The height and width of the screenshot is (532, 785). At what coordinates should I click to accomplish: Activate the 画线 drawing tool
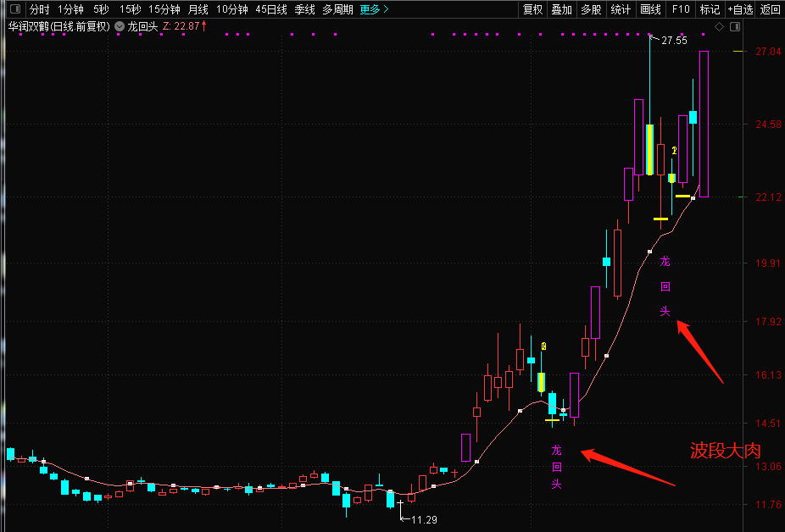pyautogui.click(x=650, y=9)
